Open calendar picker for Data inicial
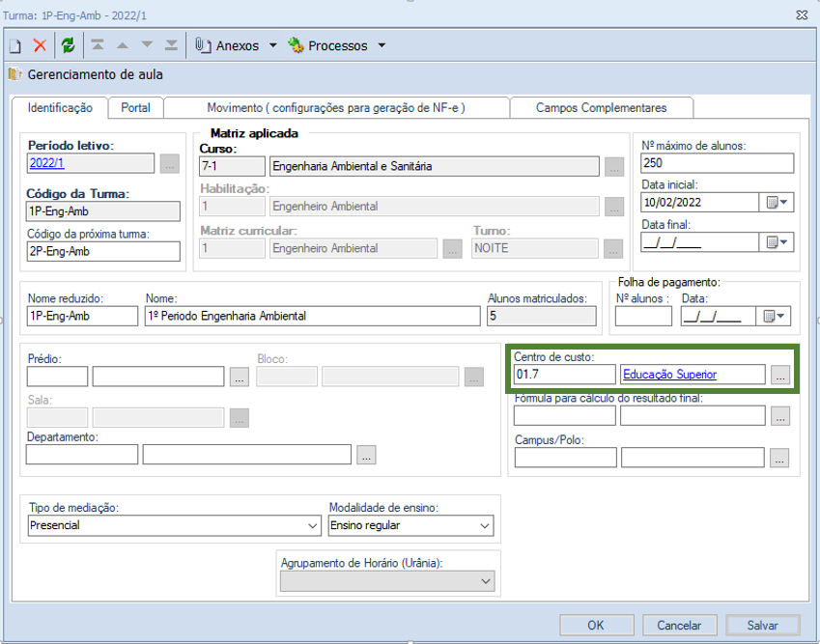 point(777,203)
